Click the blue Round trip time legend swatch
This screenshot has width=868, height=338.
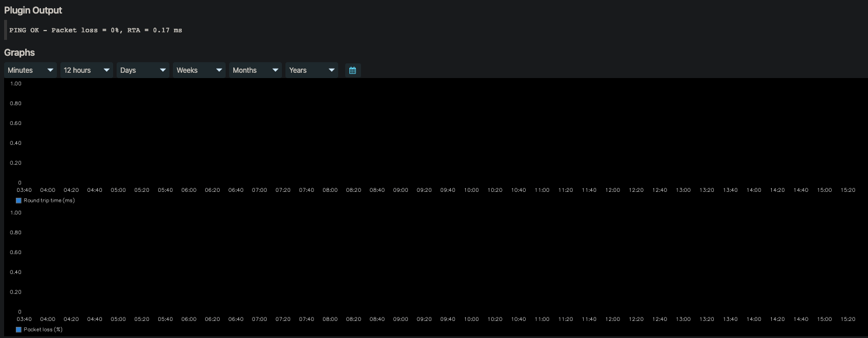coord(17,200)
